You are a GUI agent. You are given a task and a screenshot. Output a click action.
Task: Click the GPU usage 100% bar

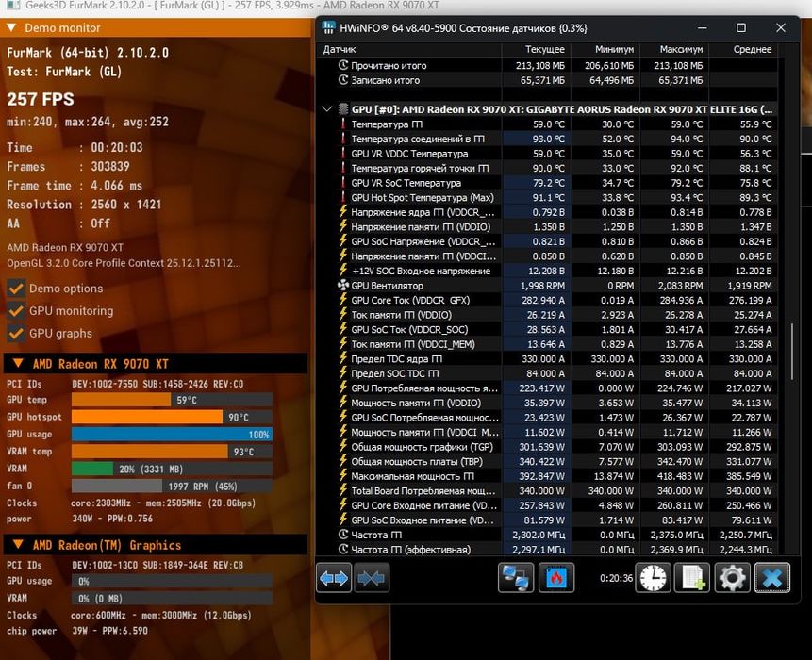click(172, 434)
